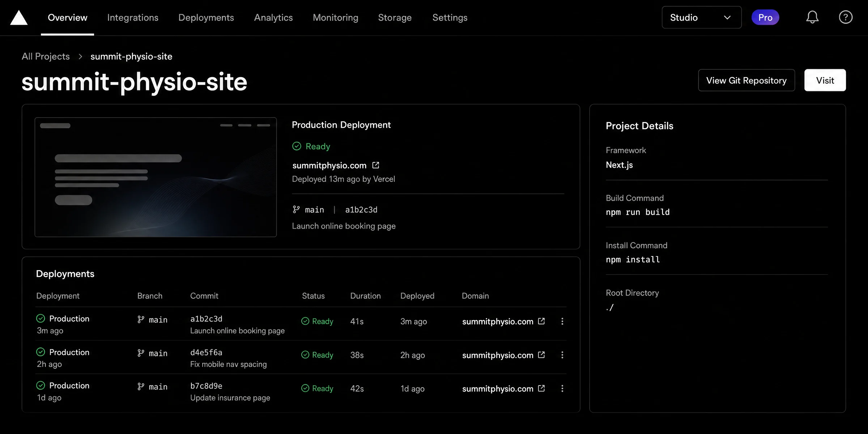
Task: Open external link icon in d4e5f6a row
Action: (x=541, y=355)
